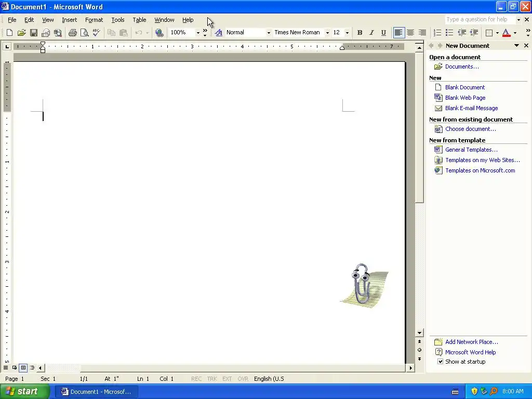This screenshot has width=532, height=399.
Task: Open Print Preview from the toolbar
Action: point(85,33)
